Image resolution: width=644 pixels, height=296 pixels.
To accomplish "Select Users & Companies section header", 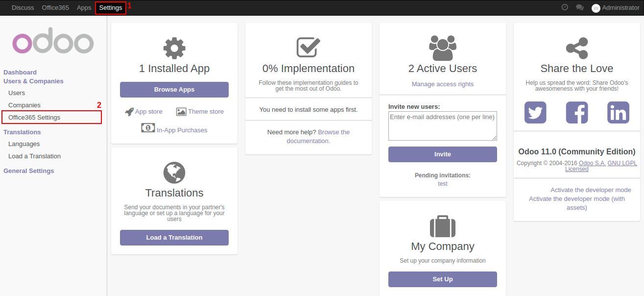I will click(x=33, y=81).
